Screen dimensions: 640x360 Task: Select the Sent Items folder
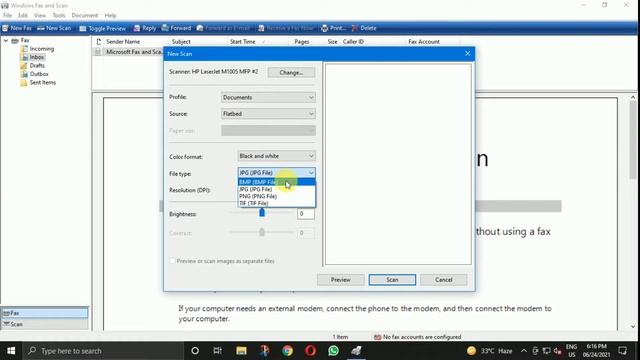tap(42, 82)
